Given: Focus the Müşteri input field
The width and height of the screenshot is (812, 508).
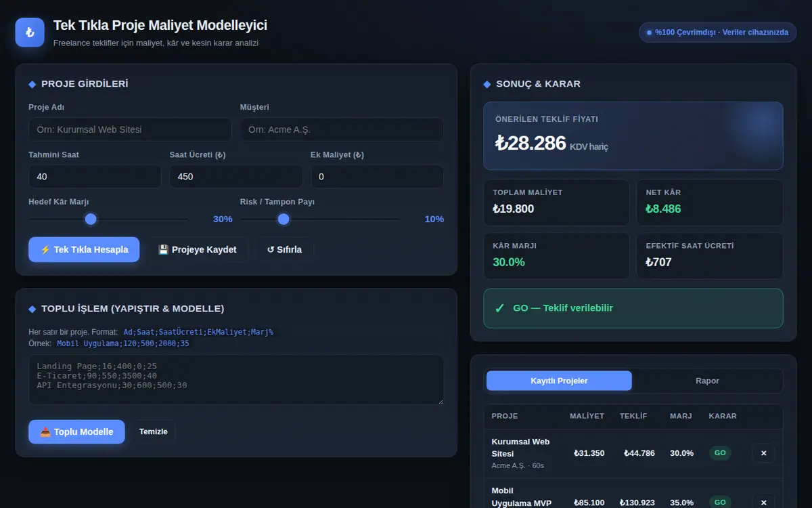Looking at the screenshot, I should [x=342, y=129].
